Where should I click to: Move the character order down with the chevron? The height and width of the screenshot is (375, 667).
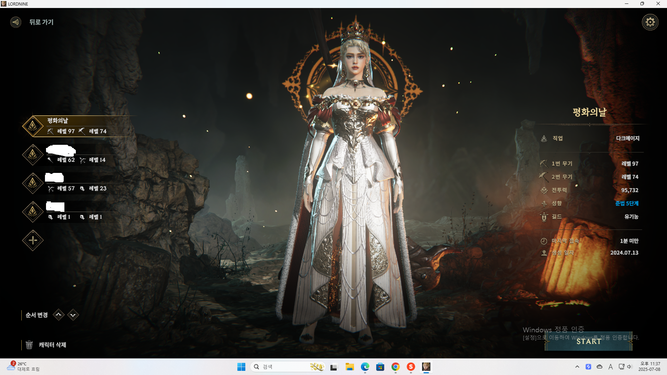(x=73, y=315)
